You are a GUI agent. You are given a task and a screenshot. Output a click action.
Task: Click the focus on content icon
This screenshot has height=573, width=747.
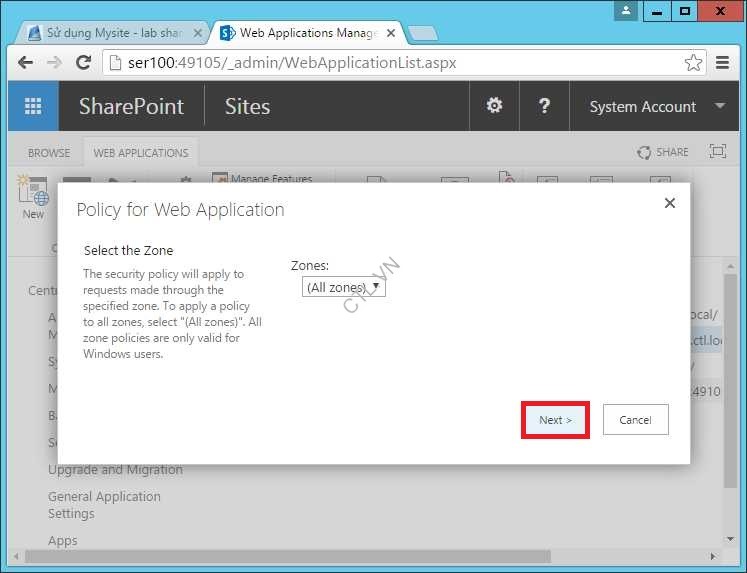[x=717, y=152]
